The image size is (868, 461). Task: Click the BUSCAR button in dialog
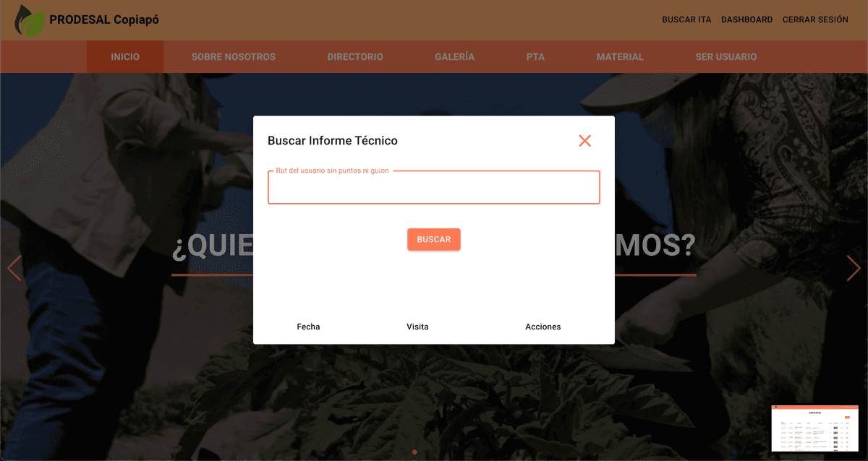tap(434, 239)
